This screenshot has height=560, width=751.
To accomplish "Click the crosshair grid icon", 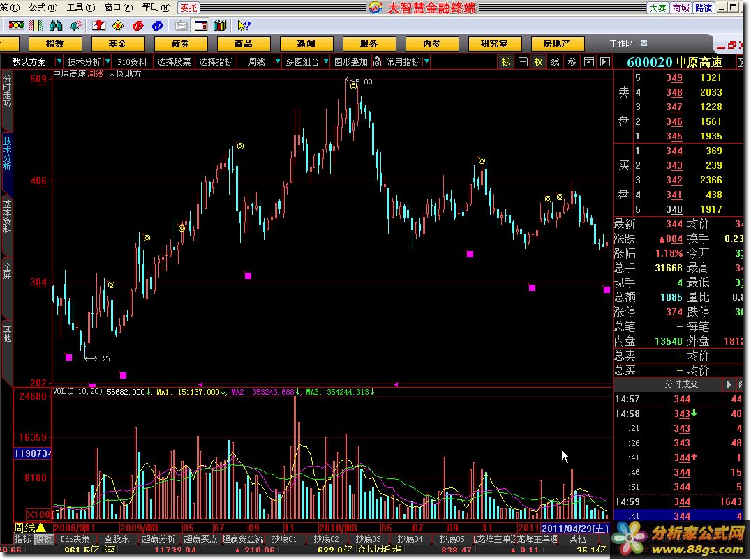I will (523, 62).
